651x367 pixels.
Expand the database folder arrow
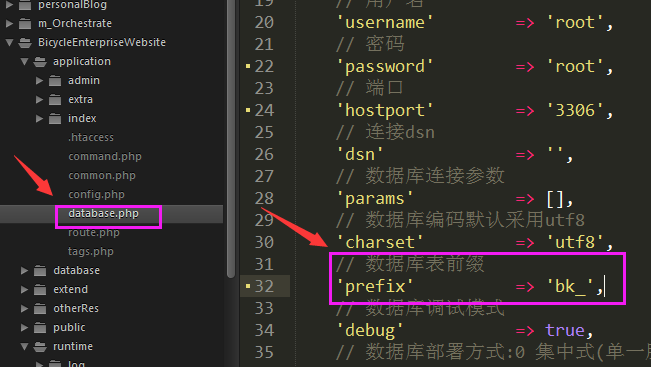(x=24, y=271)
